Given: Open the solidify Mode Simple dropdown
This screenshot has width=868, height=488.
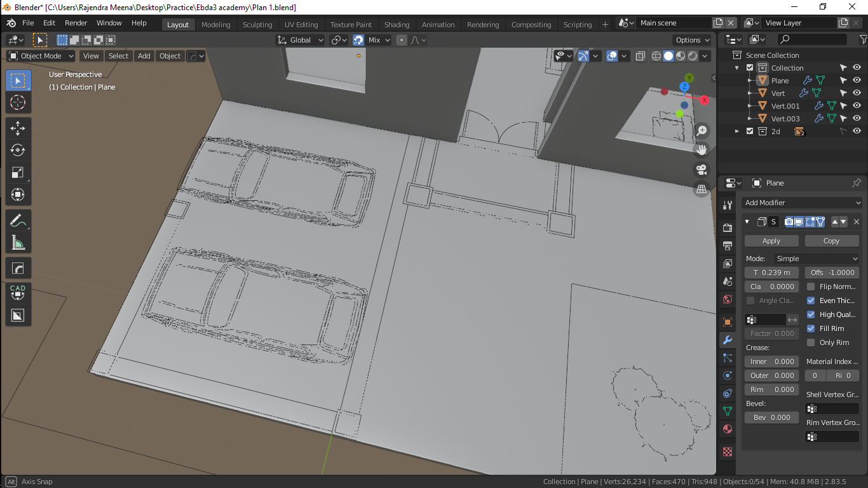Looking at the screenshot, I should pyautogui.click(x=817, y=259).
